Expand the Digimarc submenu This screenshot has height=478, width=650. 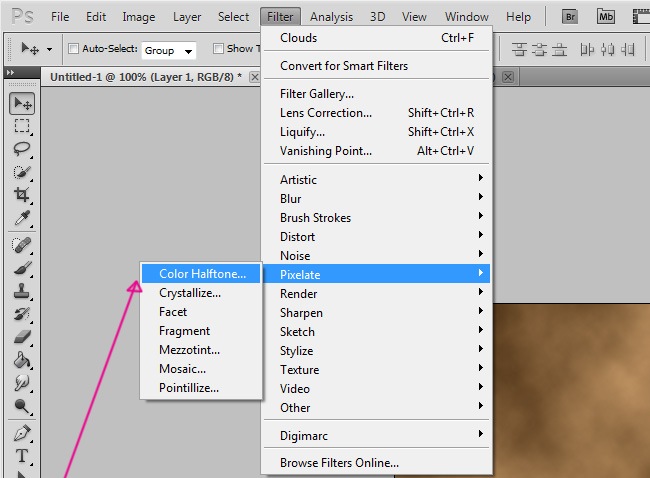[376, 435]
